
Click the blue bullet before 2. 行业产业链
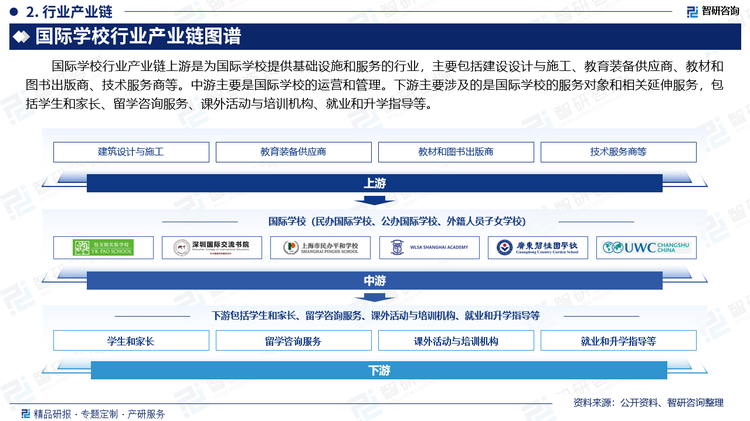14,11
